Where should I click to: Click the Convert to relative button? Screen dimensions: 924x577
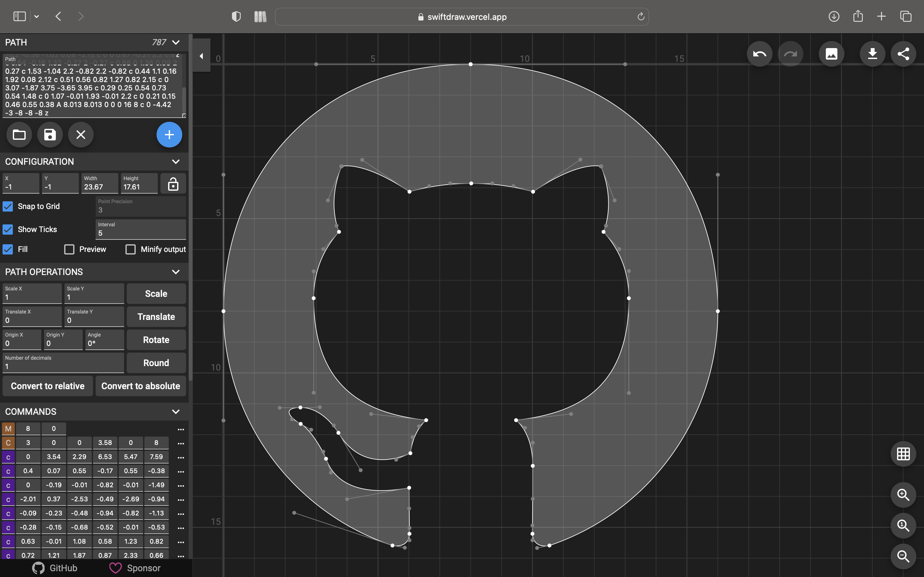(x=48, y=386)
